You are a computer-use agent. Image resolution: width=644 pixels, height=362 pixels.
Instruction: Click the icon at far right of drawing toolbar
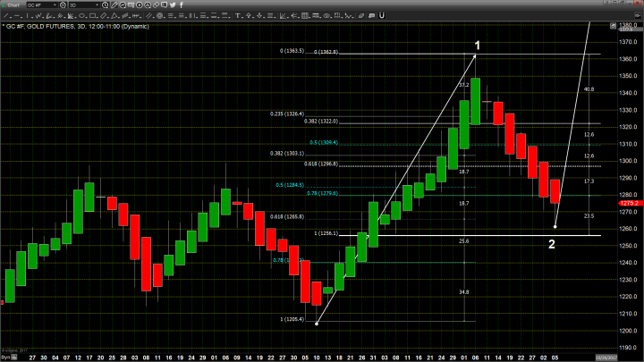pyautogui.click(x=638, y=15)
